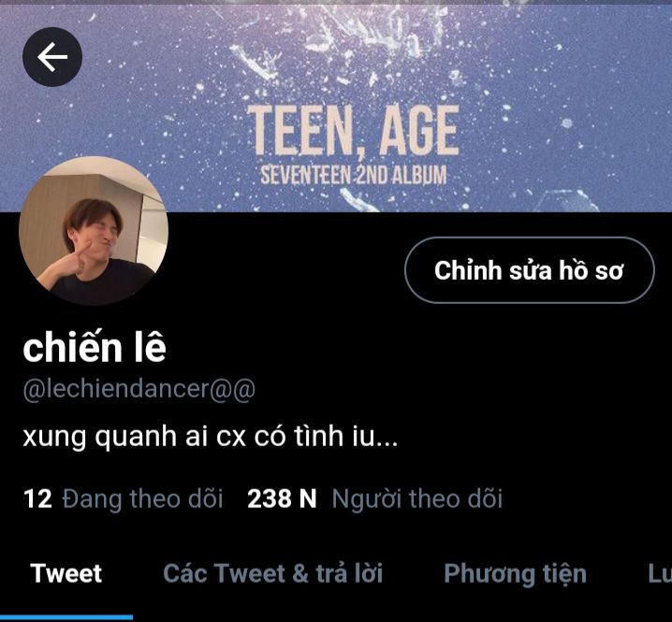Select the Tweet tab
This screenshot has height=622, width=672.
[66, 573]
